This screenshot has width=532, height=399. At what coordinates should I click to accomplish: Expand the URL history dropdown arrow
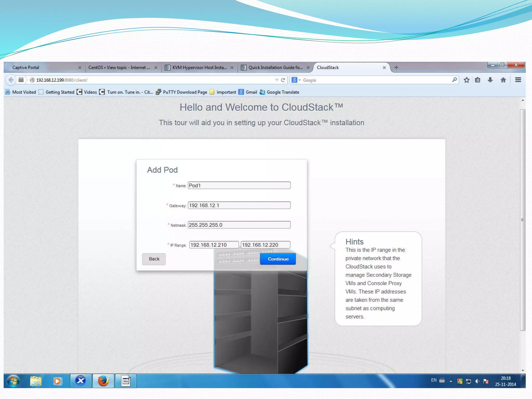point(277,80)
